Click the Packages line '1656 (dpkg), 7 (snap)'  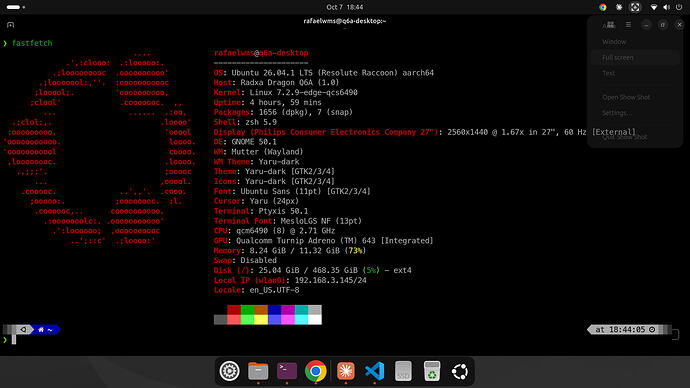pos(306,112)
